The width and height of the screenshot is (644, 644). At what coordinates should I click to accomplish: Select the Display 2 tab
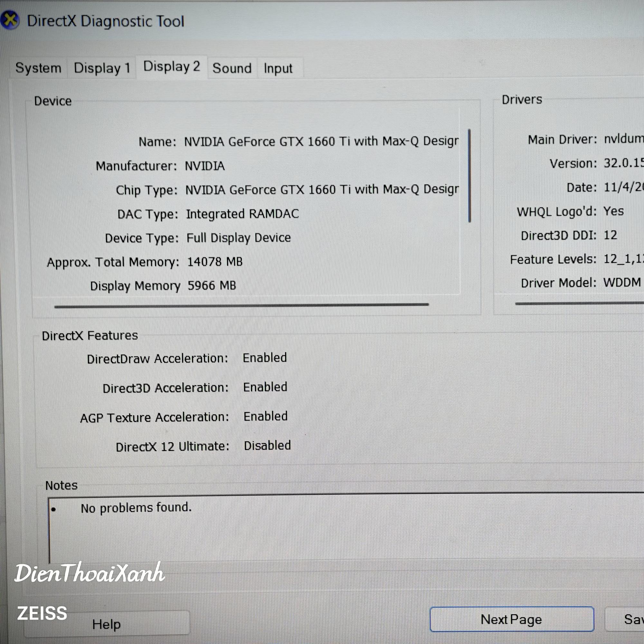[x=172, y=67]
